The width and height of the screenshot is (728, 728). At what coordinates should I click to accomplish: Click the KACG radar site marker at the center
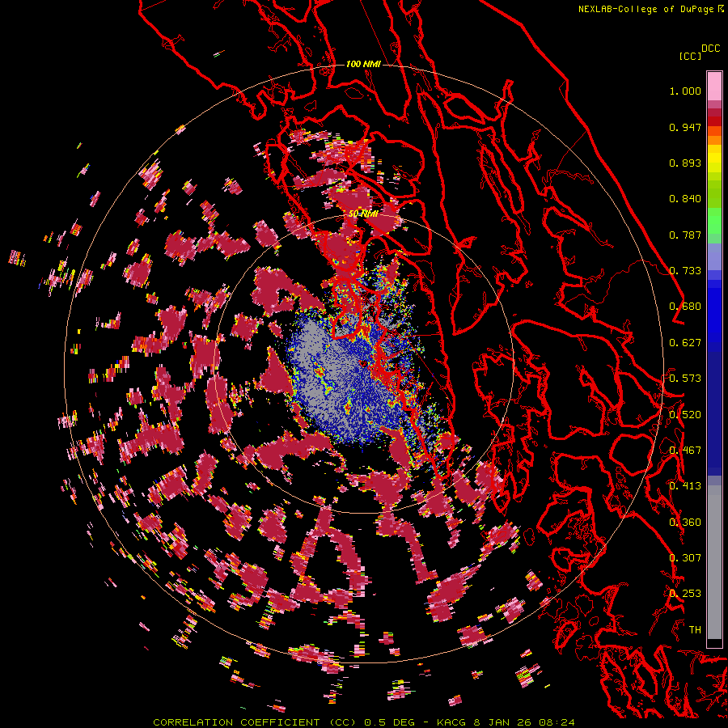[x=363, y=363]
